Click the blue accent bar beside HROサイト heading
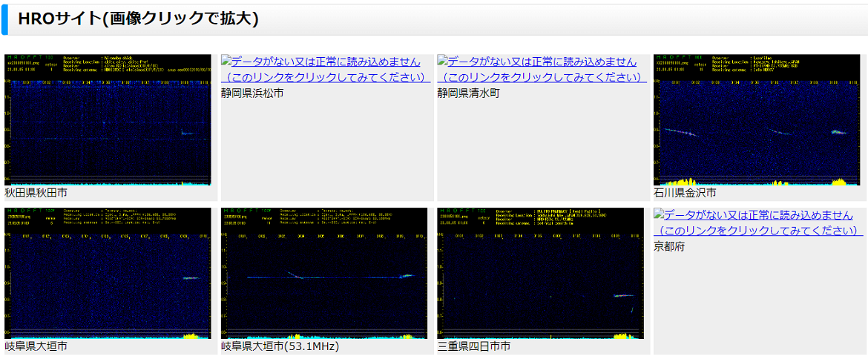This screenshot has height=356, width=868. [x=4, y=19]
